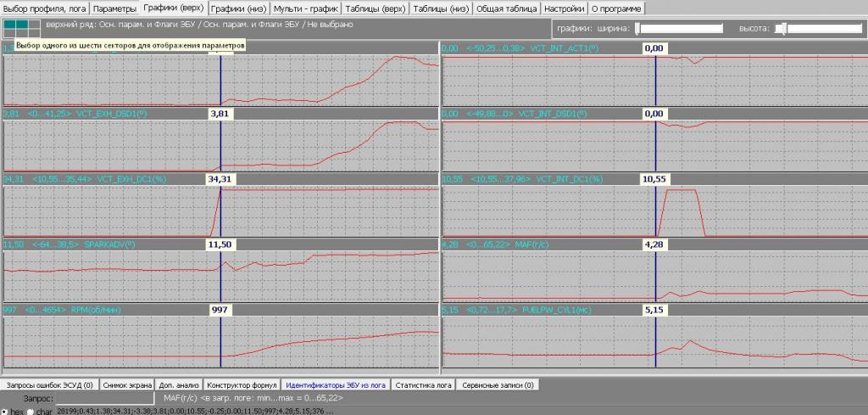Switch to the Параметры tab
868x415 pixels.
[x=114, y=8]
